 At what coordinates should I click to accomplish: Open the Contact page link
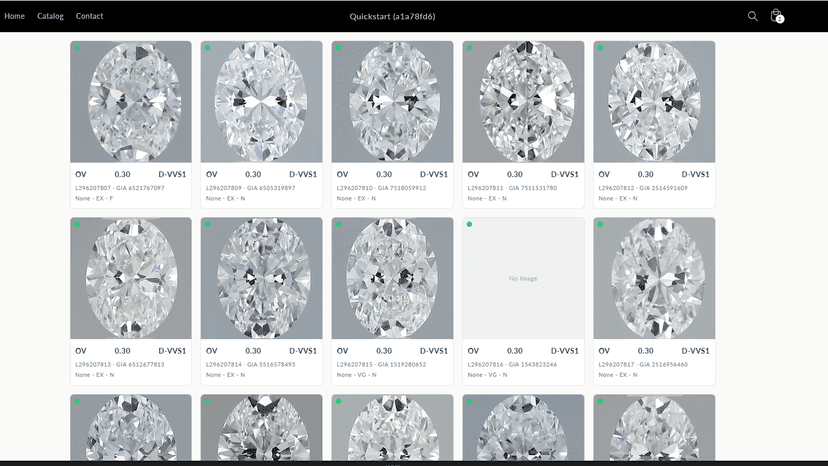[x=89, y=16]
